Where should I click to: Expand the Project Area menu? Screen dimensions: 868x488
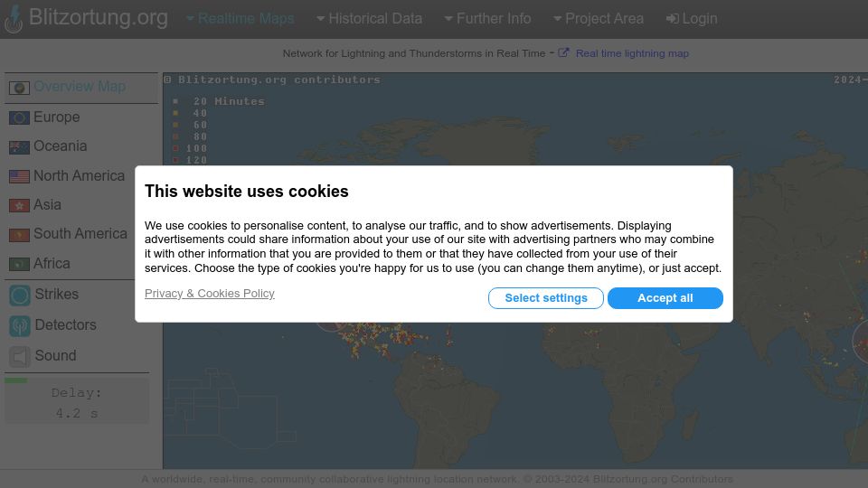tap(599, 19)
